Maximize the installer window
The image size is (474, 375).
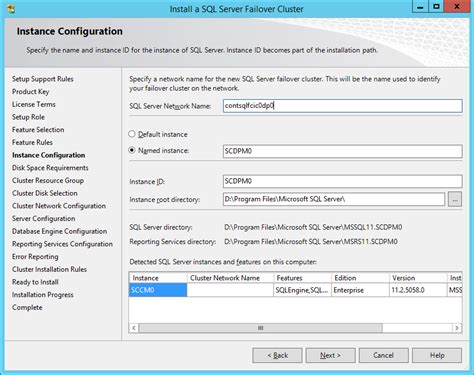point(436,7)
